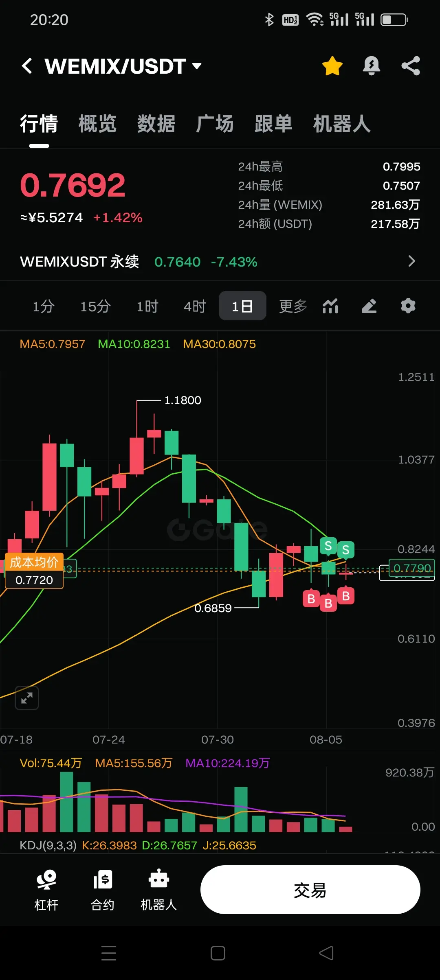
Task: Tap the share icon
Action: tap(411, 66)
